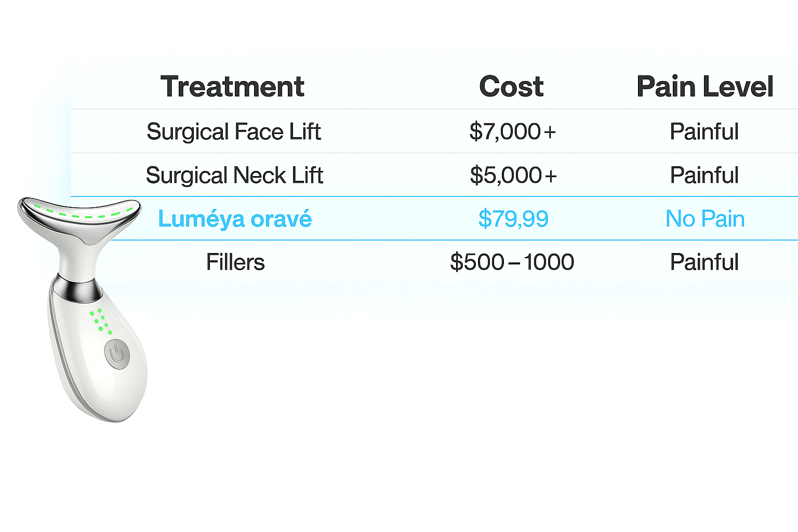Click Painful in the Surgical Neck Lift row
This screenshot has height=532, width=798.
pyautogui.click(x=704, y=175)
